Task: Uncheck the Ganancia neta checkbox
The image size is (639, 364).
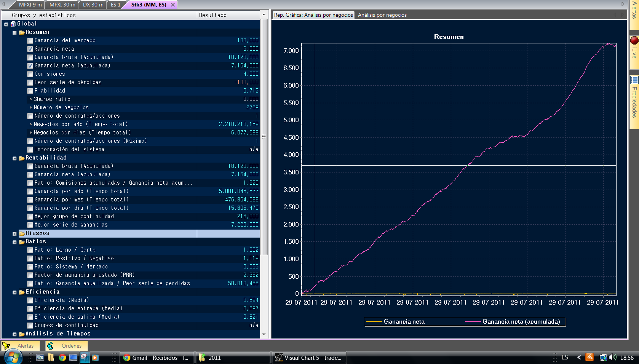Action: pos(30,49)
